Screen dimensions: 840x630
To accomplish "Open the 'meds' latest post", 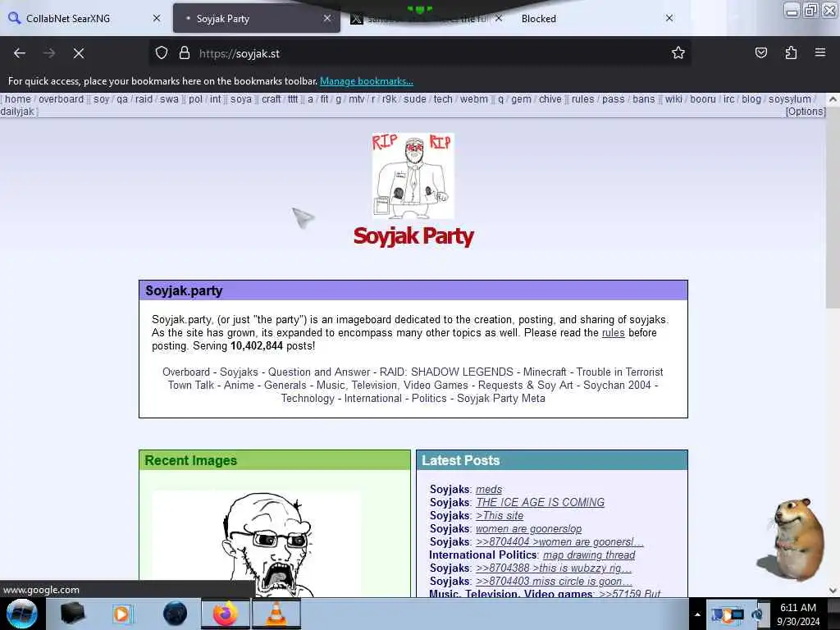I will (489, 489).
